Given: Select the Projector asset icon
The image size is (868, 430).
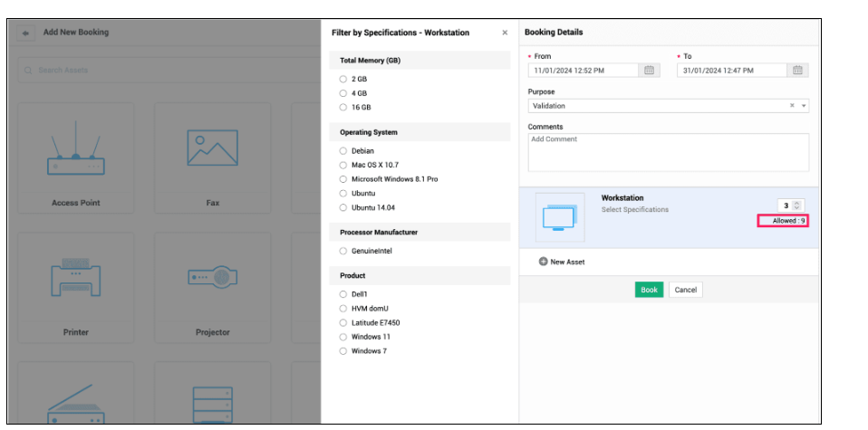Looking at the screenshot, I should [212, 279].
